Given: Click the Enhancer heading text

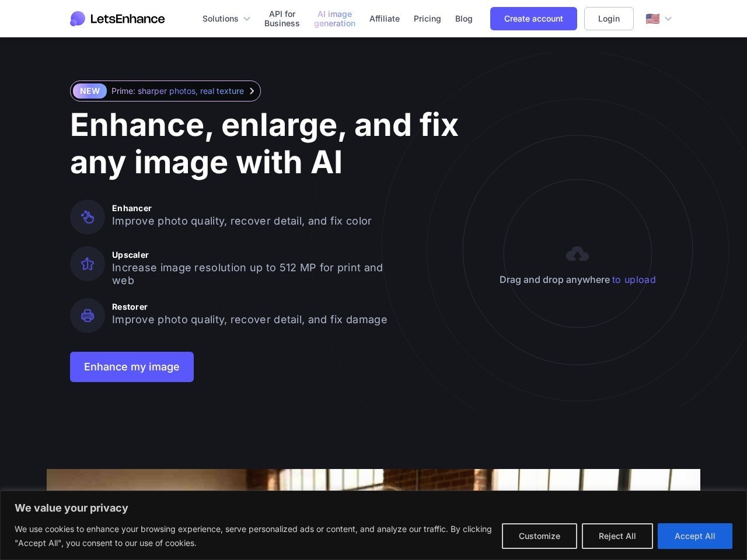Looking at the screenshot, I should 132,208.
